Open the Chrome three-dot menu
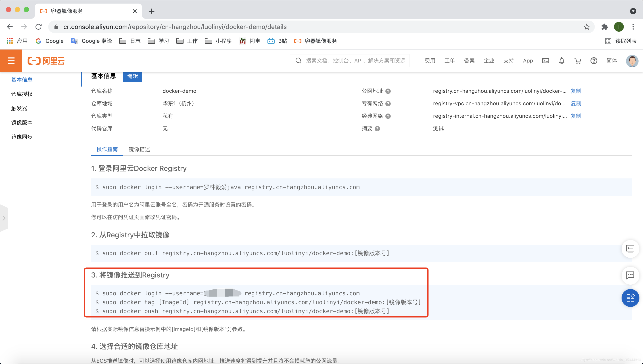The width and height of the screenshot is (643, 364). (x=633, y=27)
